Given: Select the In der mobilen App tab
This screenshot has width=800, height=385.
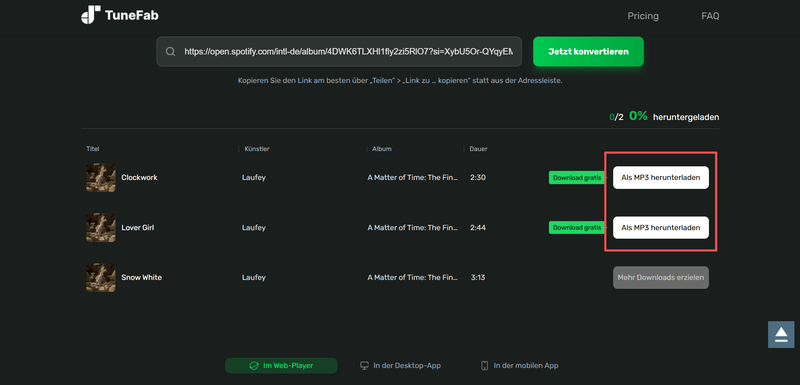Looking at the screenshot, I should point(519,366).
